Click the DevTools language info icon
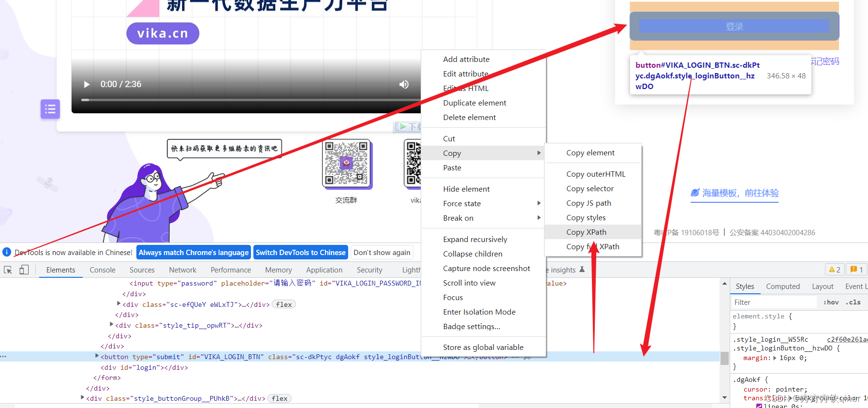This screenshot has width=868, height=408. (7, 252)
